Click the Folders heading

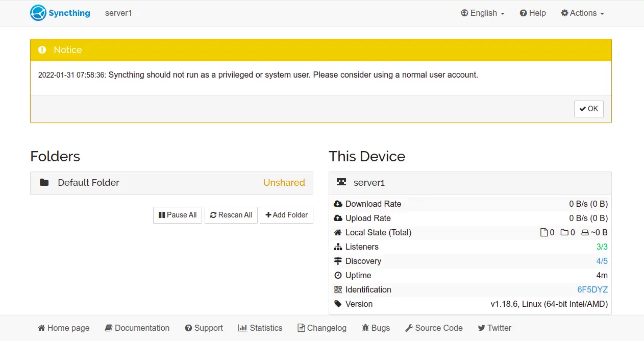click(55, 156)
